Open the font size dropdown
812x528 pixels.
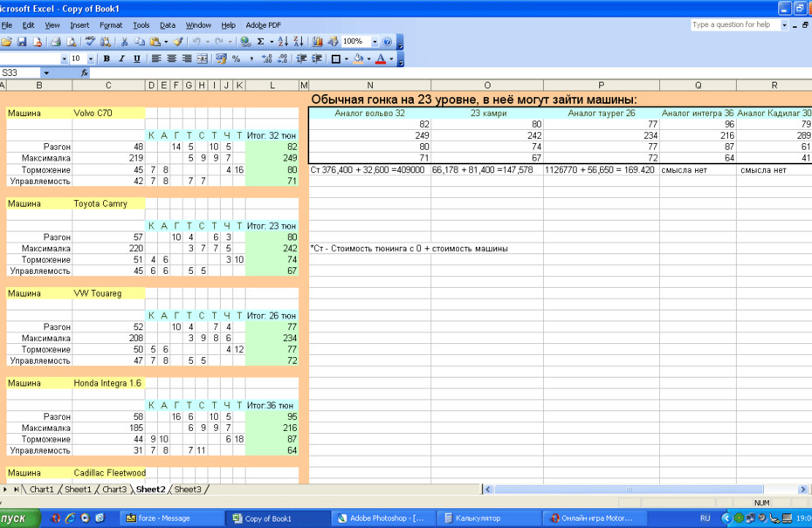point(91,59)
